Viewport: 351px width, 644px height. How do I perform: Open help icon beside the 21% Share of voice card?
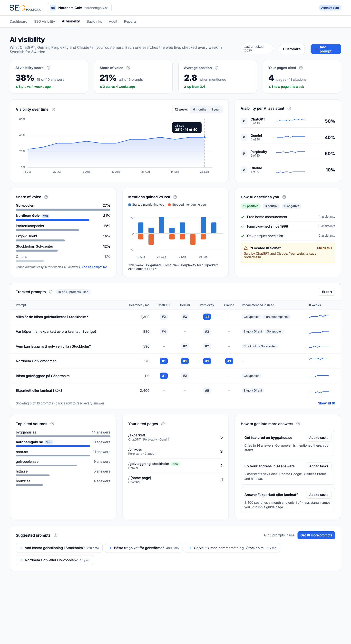[128, 68]
